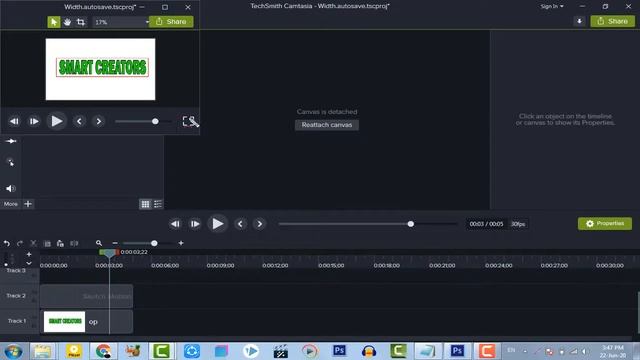640x360 pixels.
Task: Jump to previous media in detached canvas
Action: (x=79, y=121)
